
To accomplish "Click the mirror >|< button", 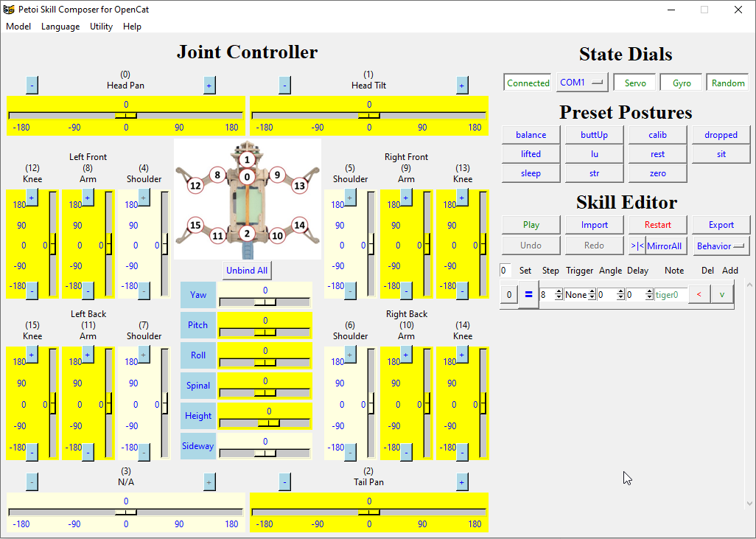I will point(637,246).
